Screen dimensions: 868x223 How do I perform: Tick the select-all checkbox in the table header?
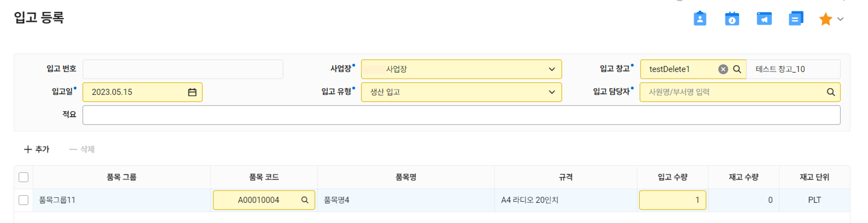23,177
